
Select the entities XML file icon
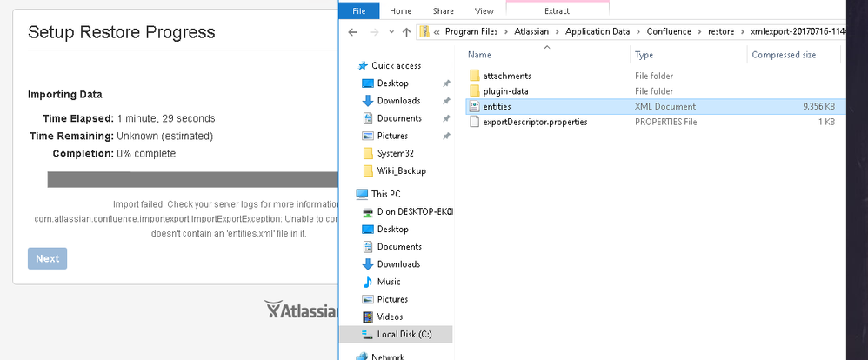click(x=474, y=106)
